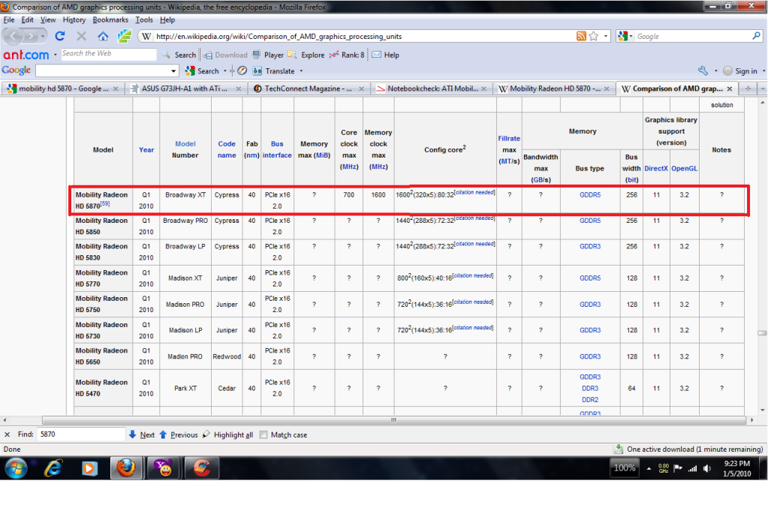Open Google toolbar wrench settings
This screenshot has width=768, height=532.
[703, 71]
